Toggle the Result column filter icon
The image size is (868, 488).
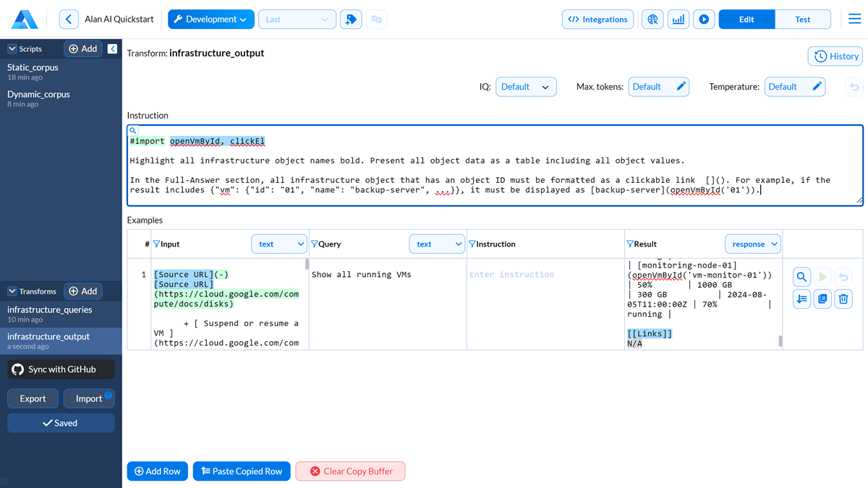click(629, 244)
